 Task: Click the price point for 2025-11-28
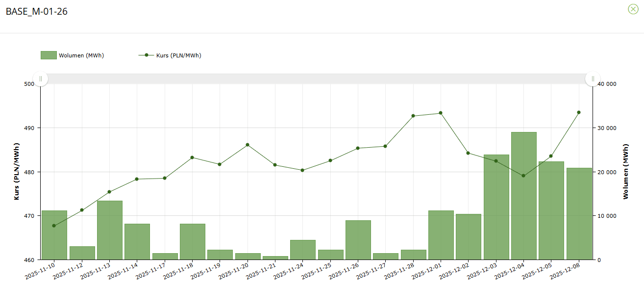click(413, 116)
